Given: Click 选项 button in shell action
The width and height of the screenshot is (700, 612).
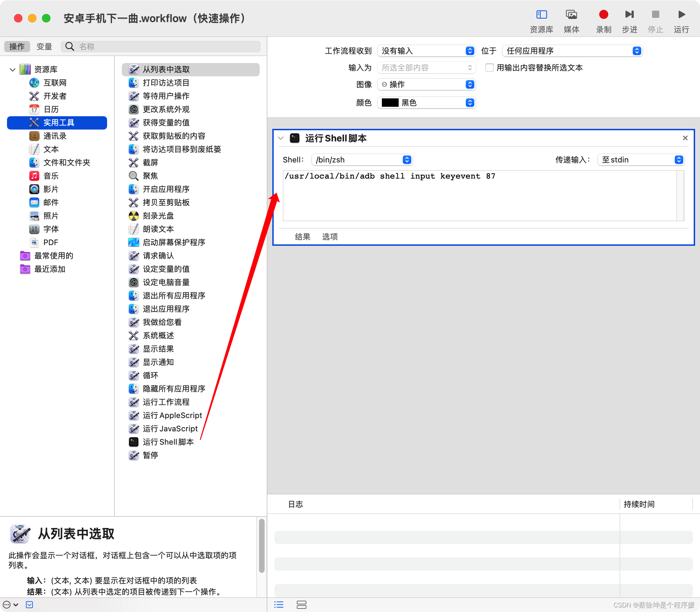Looking at the screenshot, I should coord(330,237).
